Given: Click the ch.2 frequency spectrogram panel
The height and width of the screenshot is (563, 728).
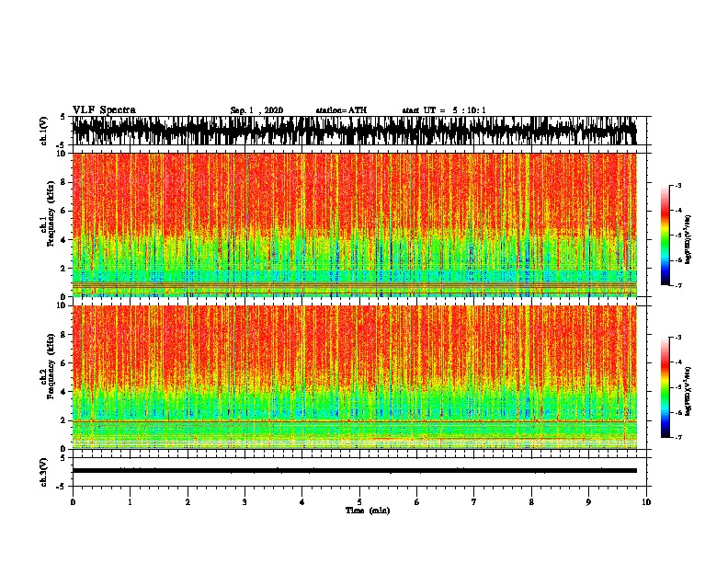Looking at the screenshot, I should [354, 377].
